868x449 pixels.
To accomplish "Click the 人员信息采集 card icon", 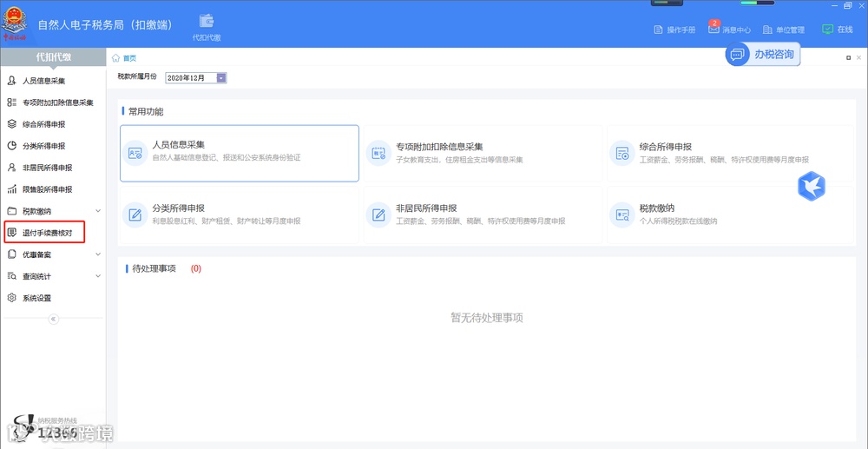I will click(135, 154).
